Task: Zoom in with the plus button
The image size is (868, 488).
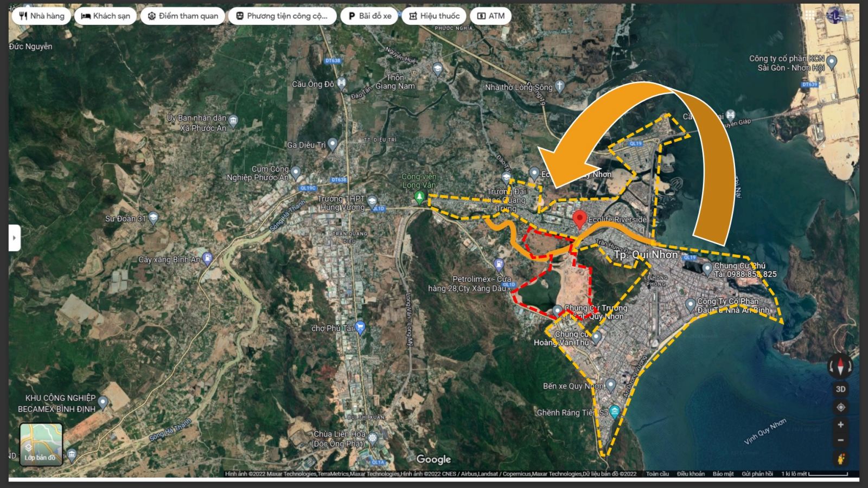Action: (x=840, y=425)
